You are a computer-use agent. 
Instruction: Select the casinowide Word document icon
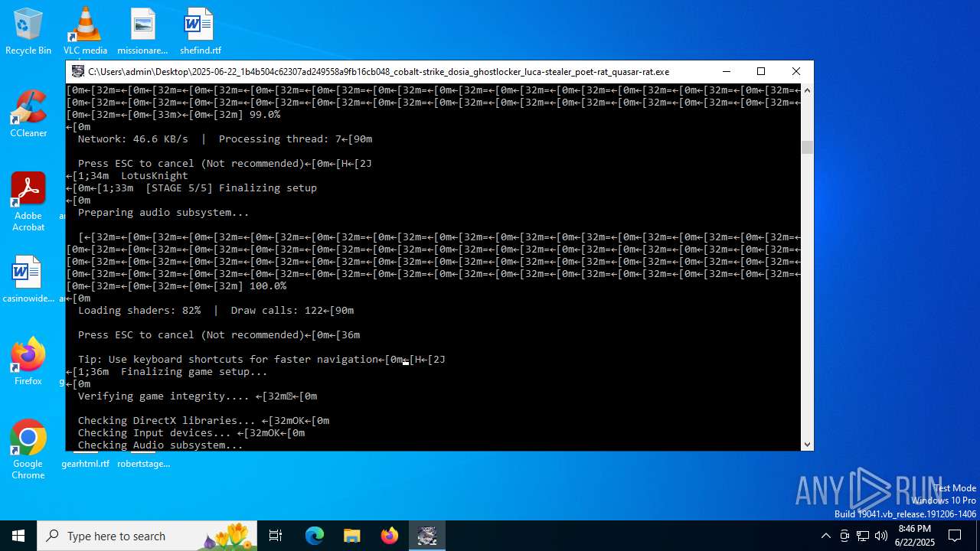point(28,279)
